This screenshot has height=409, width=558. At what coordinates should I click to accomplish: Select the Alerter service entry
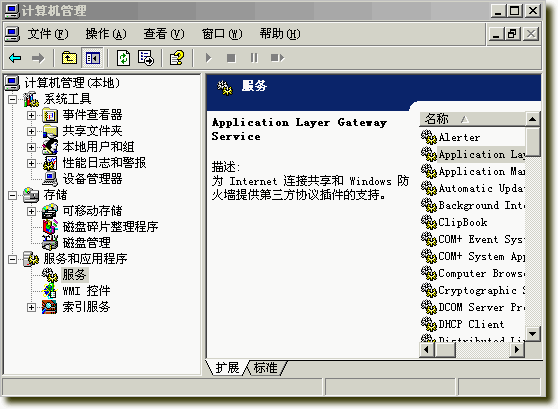[x=459, y=137]
